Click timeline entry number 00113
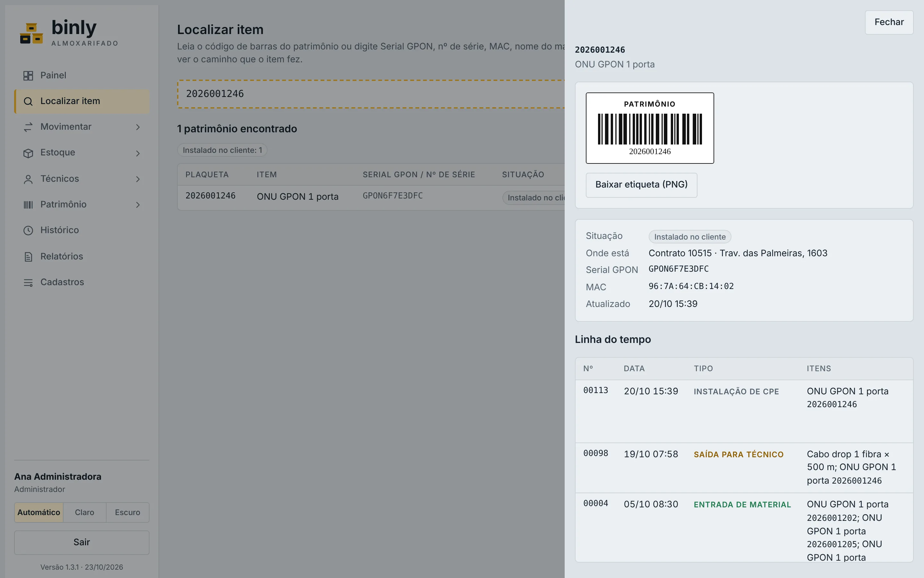This screenshot has width=924, height=578. coord(596,390)
